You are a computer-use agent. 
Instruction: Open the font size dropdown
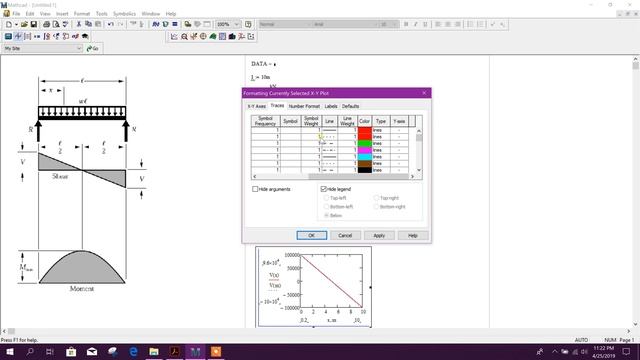tap(395, 24)
